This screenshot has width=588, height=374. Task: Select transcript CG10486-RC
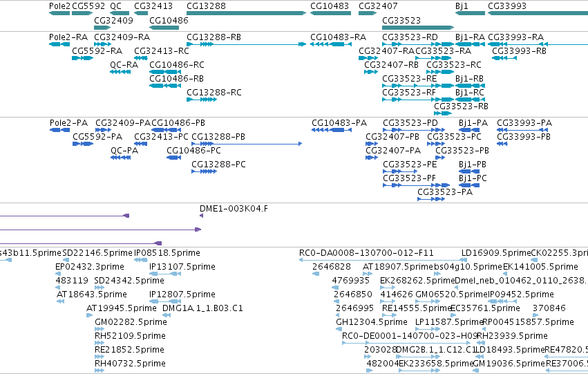[165, 72]
